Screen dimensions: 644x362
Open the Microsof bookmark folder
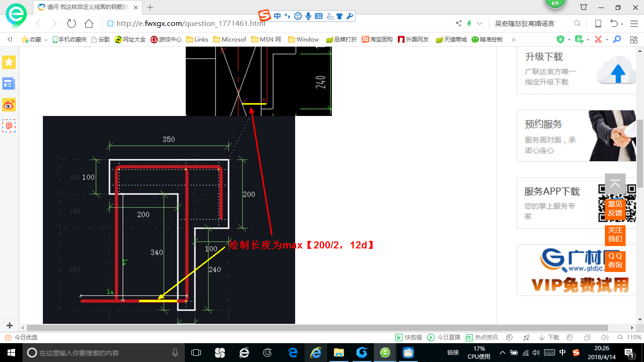point(230,40)
